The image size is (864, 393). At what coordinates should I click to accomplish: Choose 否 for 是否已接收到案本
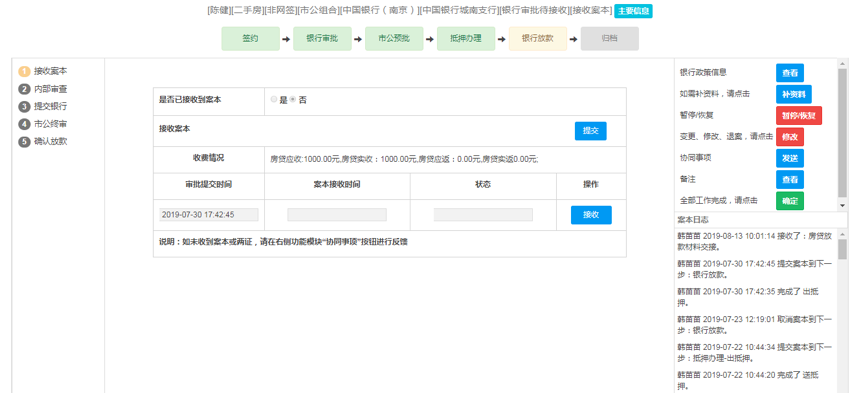coord(293,100)
